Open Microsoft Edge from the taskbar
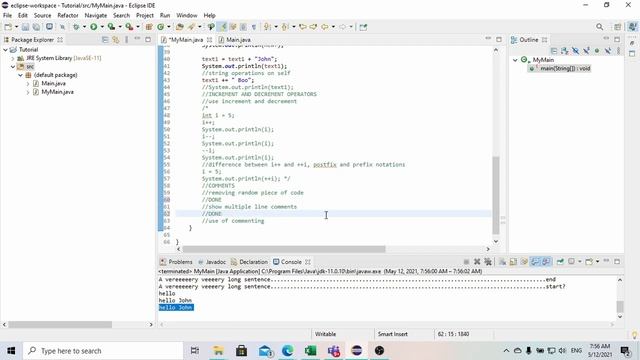This screenshot has height=360, width=640. pos(287,351)
